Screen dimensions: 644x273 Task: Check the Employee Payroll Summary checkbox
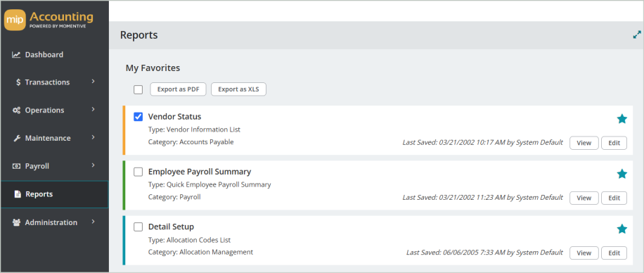139,172
